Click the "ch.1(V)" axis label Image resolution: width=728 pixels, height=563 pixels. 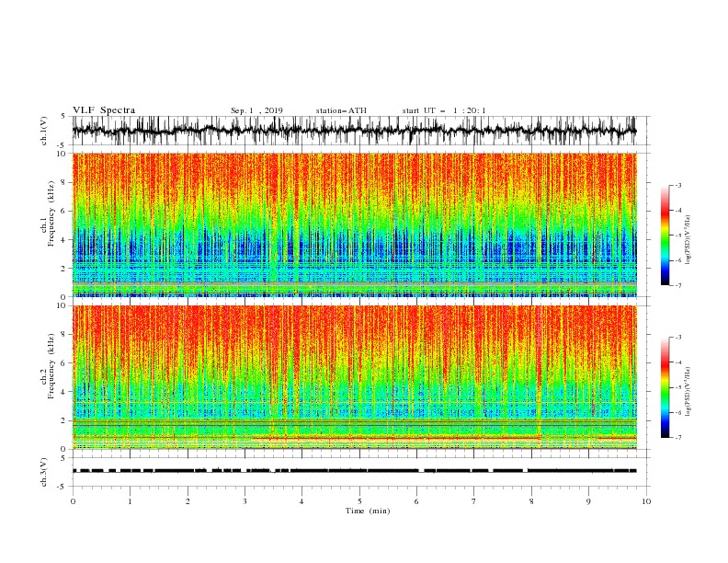point(44,131)
